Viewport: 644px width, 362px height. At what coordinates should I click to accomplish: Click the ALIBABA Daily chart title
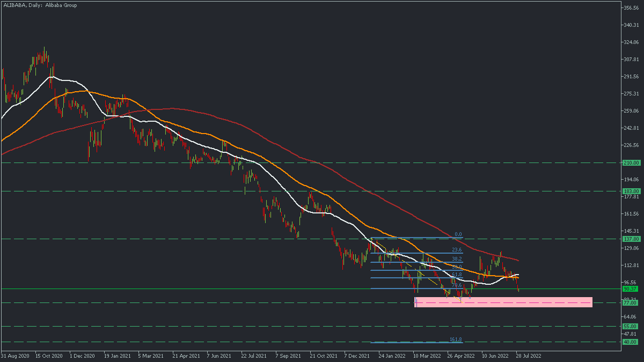39,5
